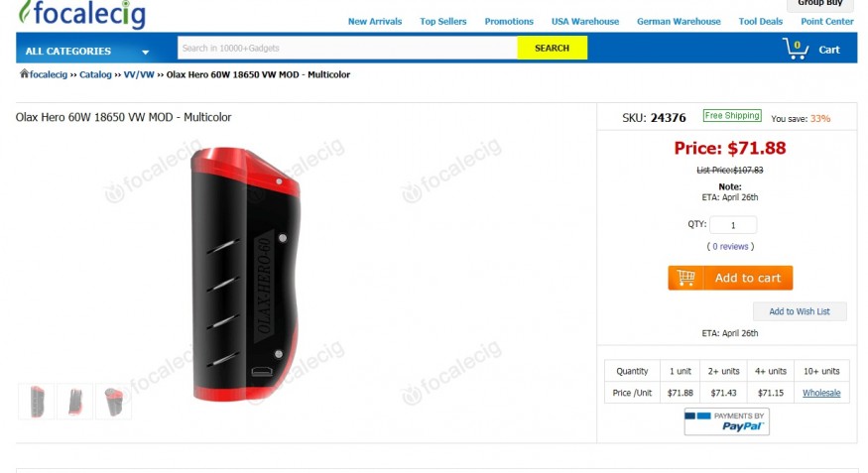Image resolution: width=868 pixels, height=473 pixels.
Task: Click the QTY quantity field
Action: [733, 225]
